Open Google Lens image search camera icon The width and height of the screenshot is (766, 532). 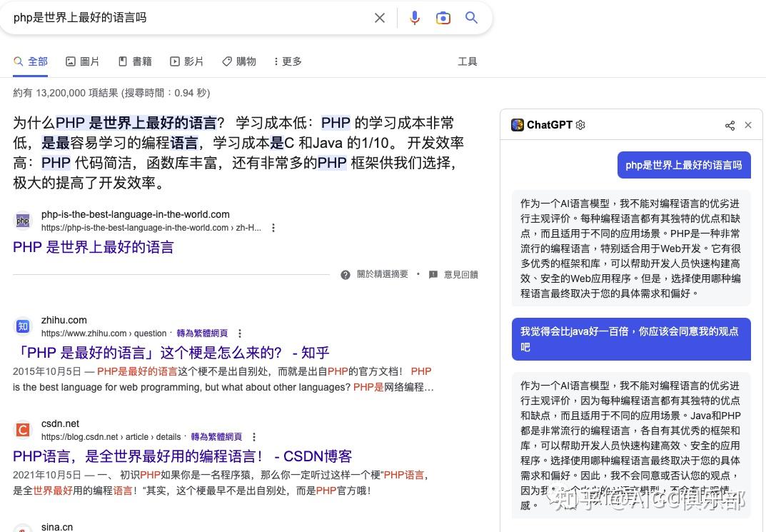(443, 18)
